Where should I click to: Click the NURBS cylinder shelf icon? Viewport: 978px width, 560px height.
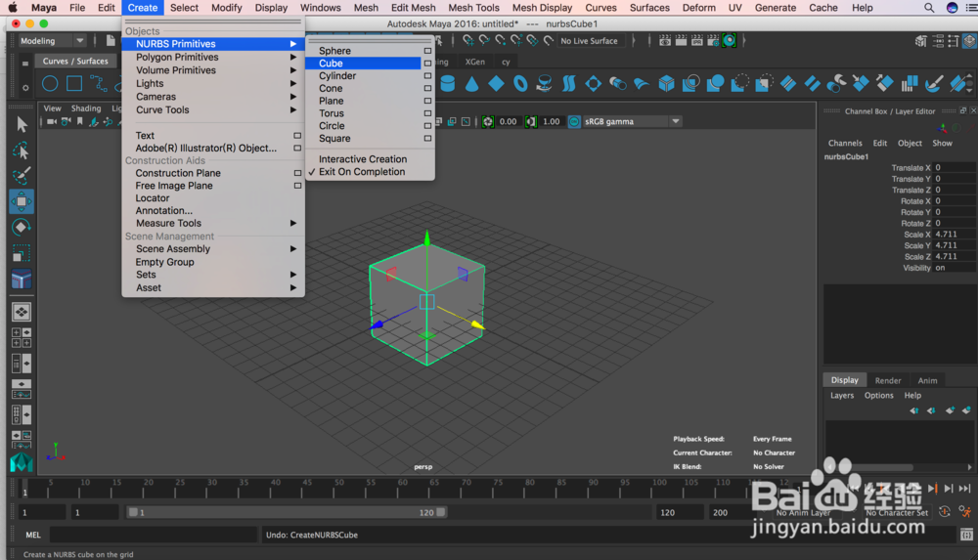click(x=447, y=84)
